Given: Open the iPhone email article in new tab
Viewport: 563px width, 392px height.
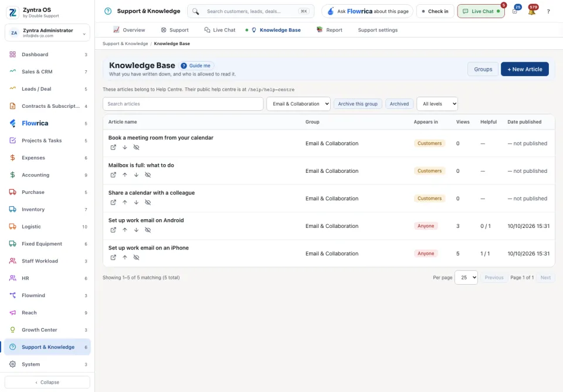Looking at the screenshot, I should [x=113, y=257].
